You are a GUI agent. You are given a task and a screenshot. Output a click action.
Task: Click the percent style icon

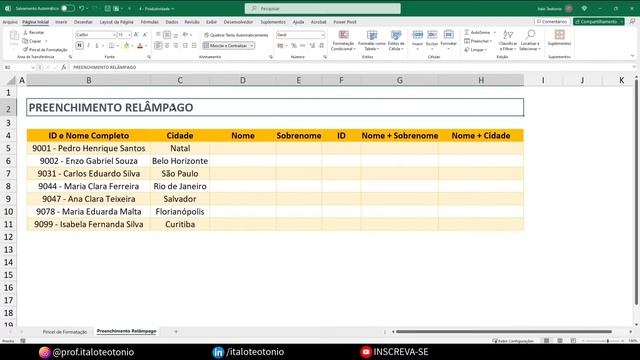[294, 46]
